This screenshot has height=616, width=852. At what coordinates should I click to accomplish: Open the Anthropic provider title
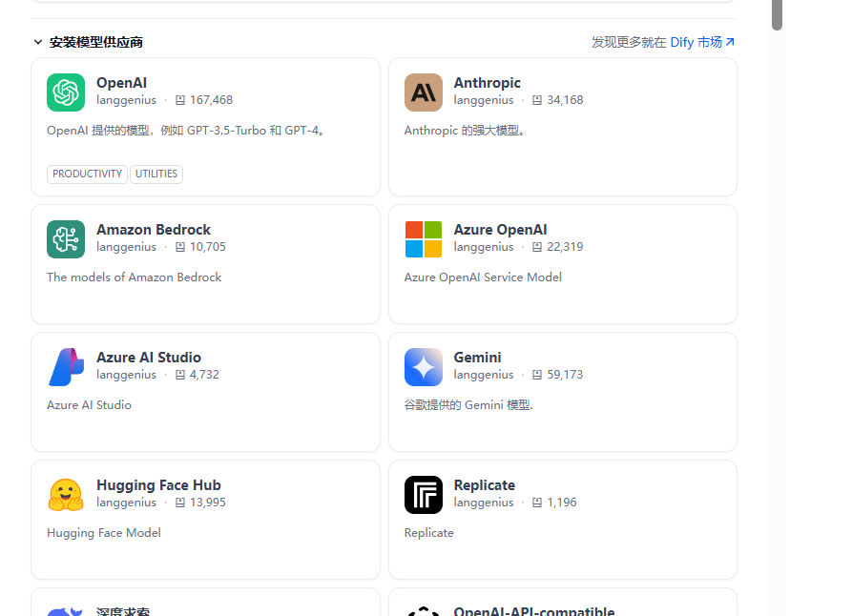point(488,83)
